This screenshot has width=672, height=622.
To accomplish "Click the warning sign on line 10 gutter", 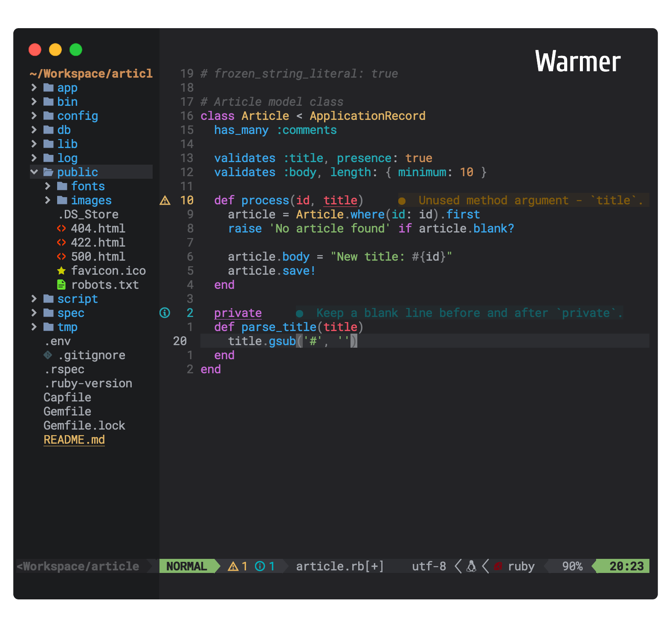I will coord(165,200).
